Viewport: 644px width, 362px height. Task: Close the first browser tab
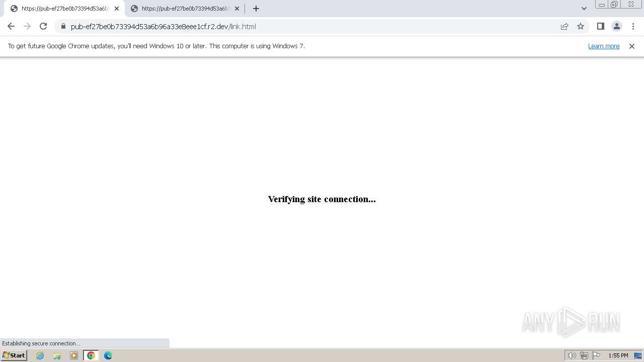pos(117,9)
